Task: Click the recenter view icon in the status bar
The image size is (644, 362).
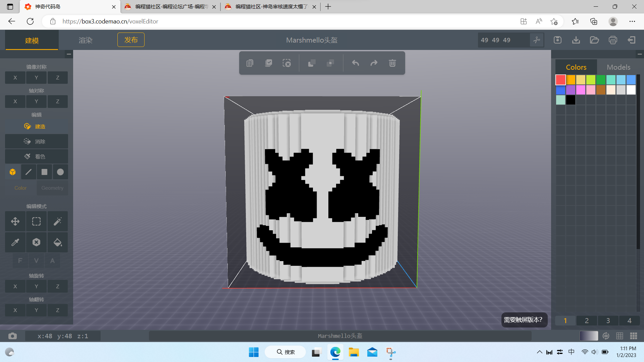Action: click(x=606, y=336)
